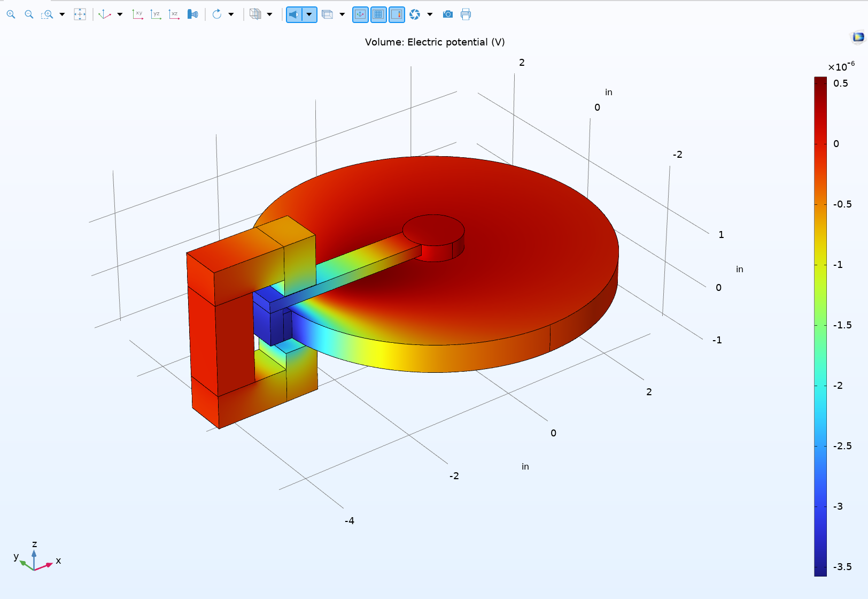Switch to the YZ plane view
Image resolution: width=868 pixels, height=599 pixels.
[156, 14]
